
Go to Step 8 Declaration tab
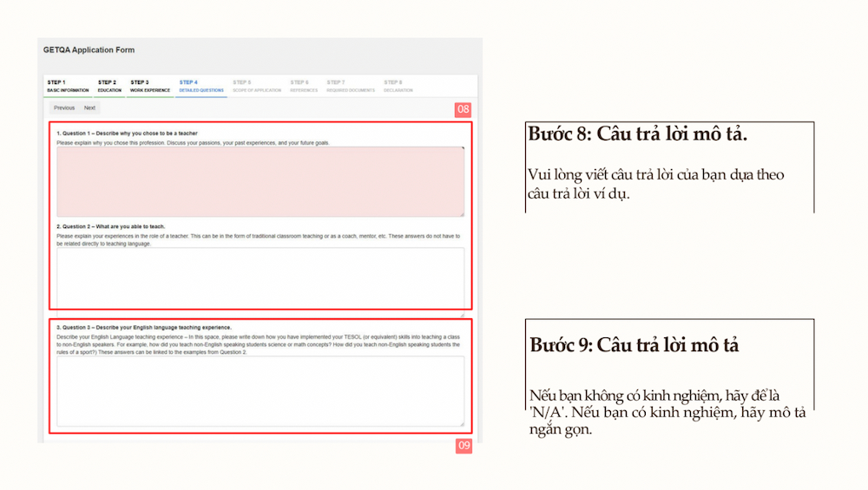click(398, 86)
